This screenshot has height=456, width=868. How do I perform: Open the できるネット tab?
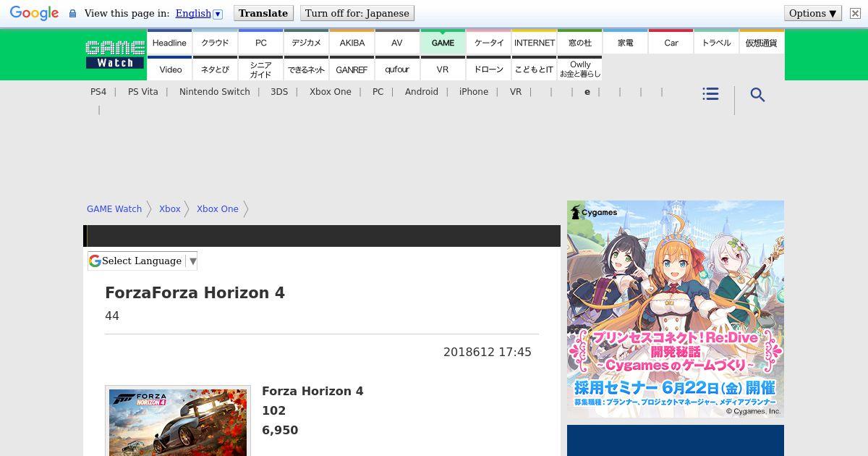coord(306,69)
